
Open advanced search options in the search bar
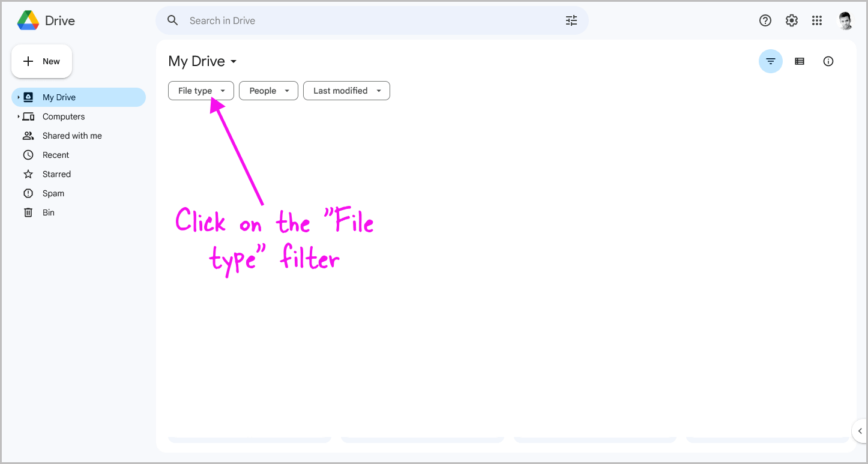click(571, 20)
